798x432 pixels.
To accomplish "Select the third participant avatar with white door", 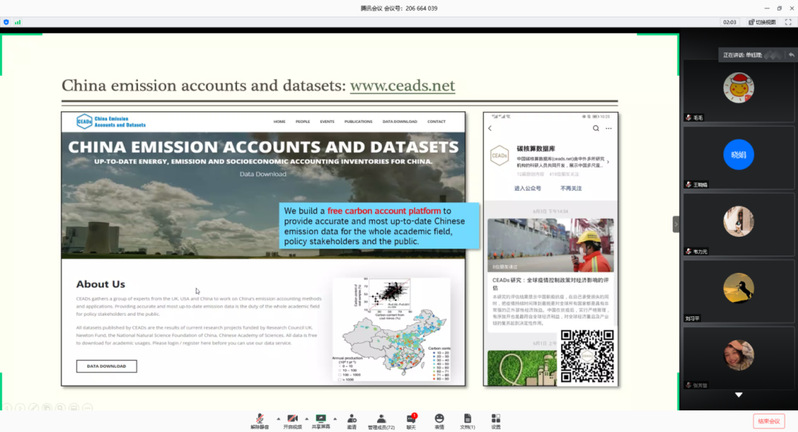I will coord(738,221).
